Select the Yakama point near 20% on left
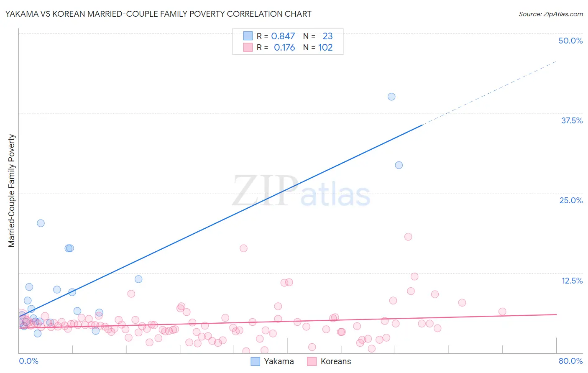The height and width of the screenshot is (373, 588). click(41, 223)
